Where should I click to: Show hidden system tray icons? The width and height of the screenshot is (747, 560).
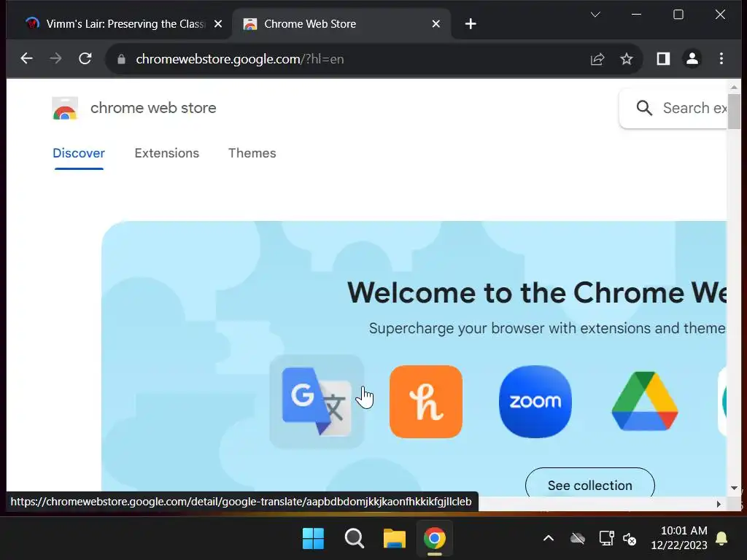(549, 539)
